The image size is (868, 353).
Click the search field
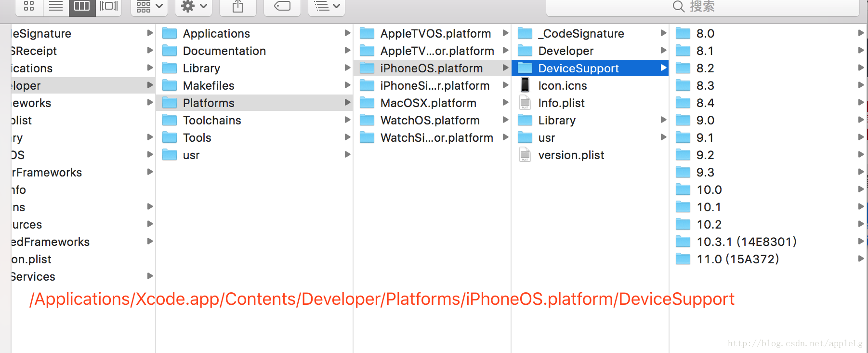[702, 7]
